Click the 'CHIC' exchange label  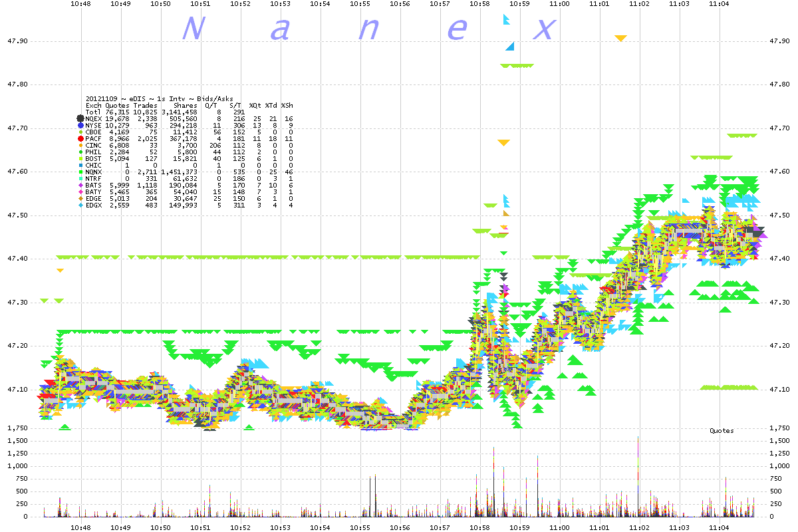click(94, 165)
